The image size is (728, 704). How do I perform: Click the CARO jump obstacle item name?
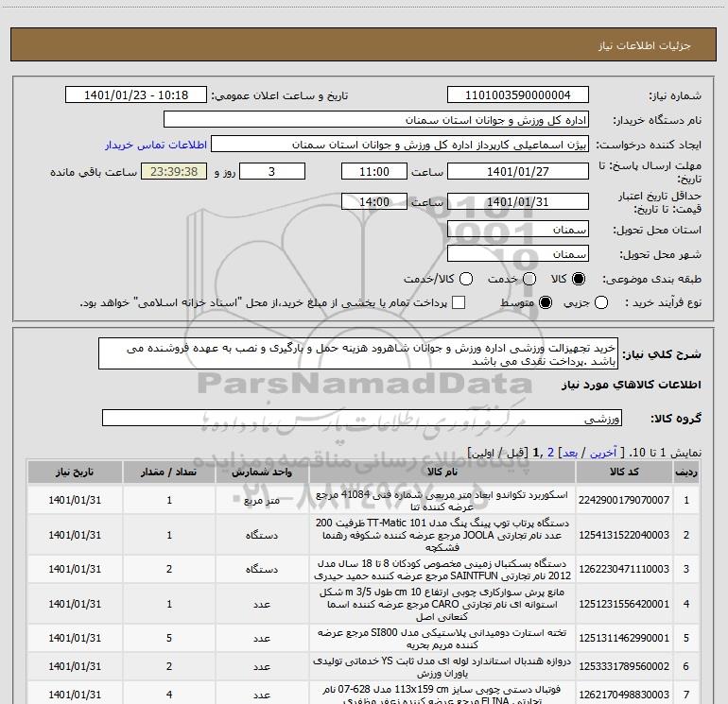click(442, 604)
